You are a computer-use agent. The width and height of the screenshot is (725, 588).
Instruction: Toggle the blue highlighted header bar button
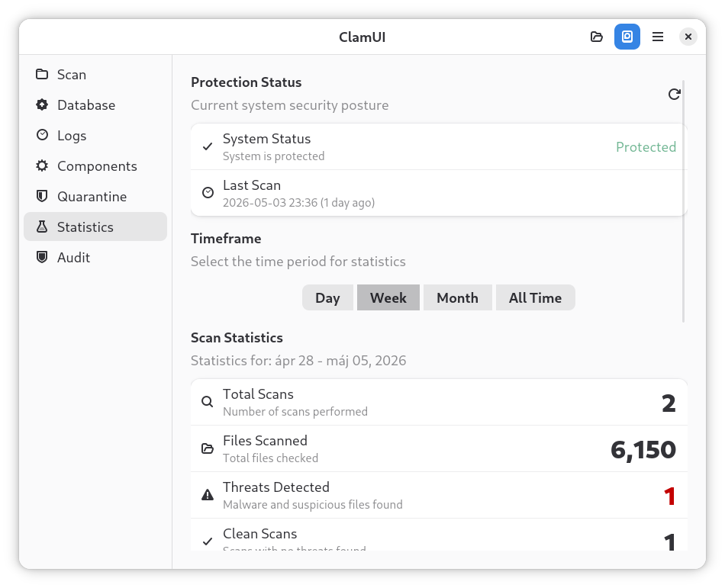pyautogui.click(x=627, y=37)
